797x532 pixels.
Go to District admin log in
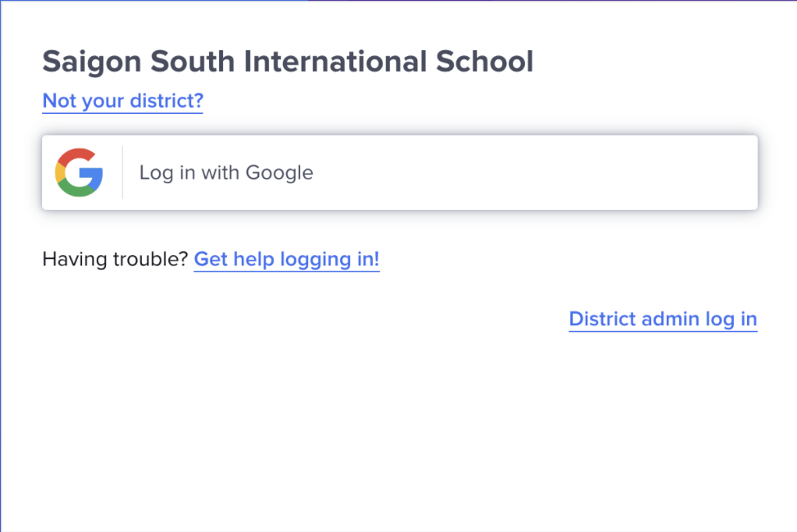[x=663, y=319]
